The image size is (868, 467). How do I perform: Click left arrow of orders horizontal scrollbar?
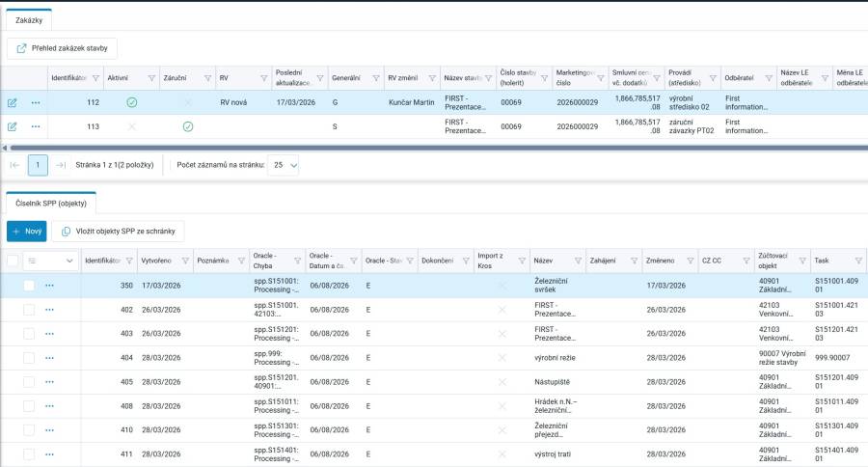pyautogui.click(x=5, y=148)
